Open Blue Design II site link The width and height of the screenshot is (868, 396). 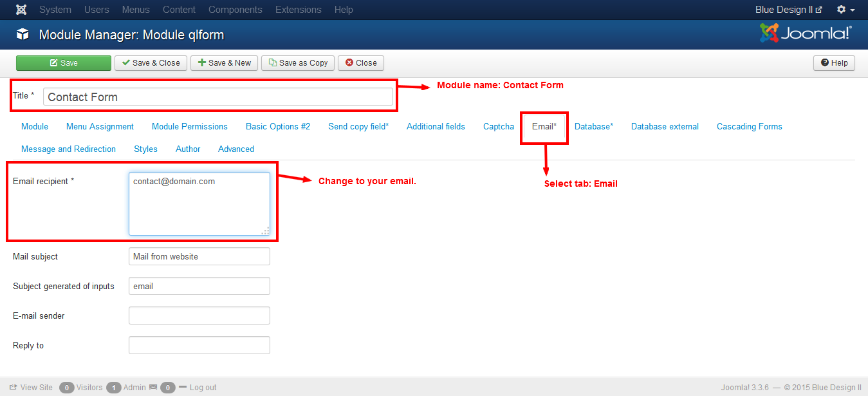point(788,10)
